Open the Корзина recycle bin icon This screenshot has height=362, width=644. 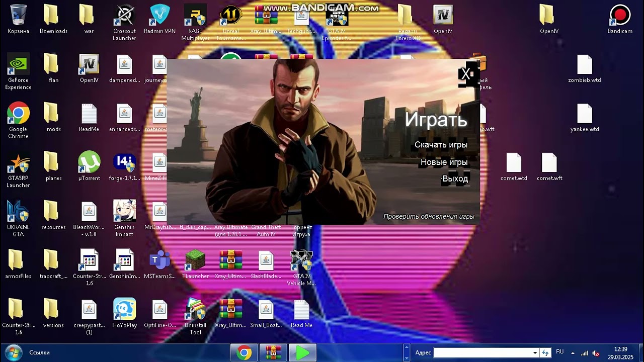pyautogui.click(x=18, y=20)
